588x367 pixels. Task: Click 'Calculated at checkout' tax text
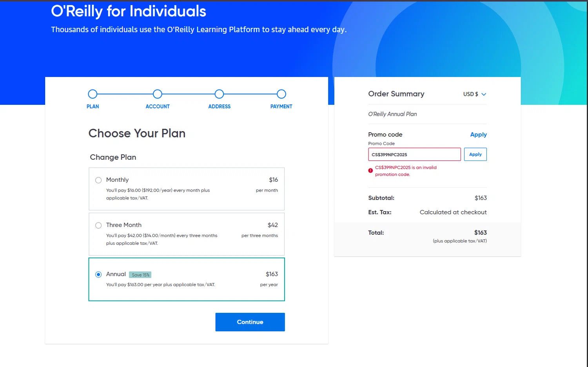(453, 212)
